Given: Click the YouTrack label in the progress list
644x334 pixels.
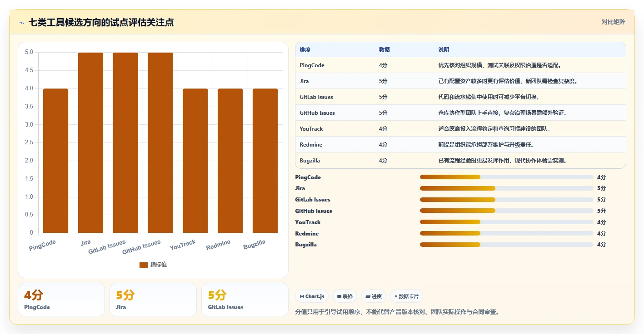Looking at the screenshot, I should [308, 222].
